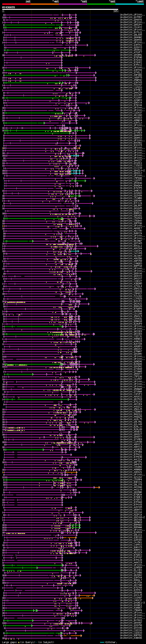
Task: Select hit UniRef100_Q07PB7
Action: 131,17
